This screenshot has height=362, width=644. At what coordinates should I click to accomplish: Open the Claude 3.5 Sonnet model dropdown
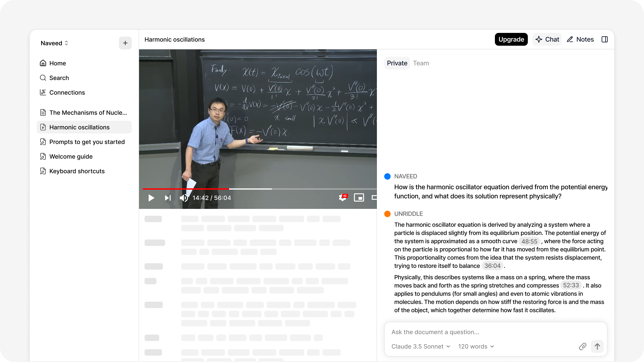[421, 346]
